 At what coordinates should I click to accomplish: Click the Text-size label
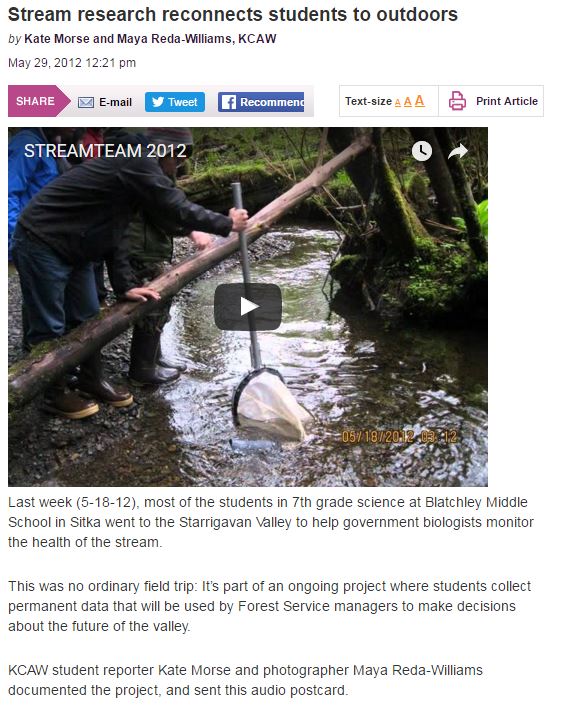coord(368,101)
